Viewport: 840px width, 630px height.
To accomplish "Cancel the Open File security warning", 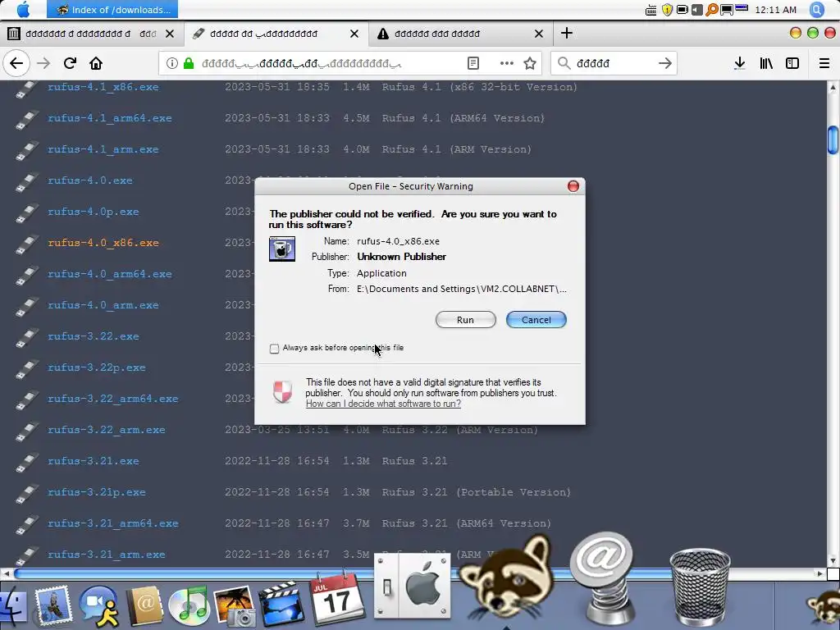I will 536,320.
